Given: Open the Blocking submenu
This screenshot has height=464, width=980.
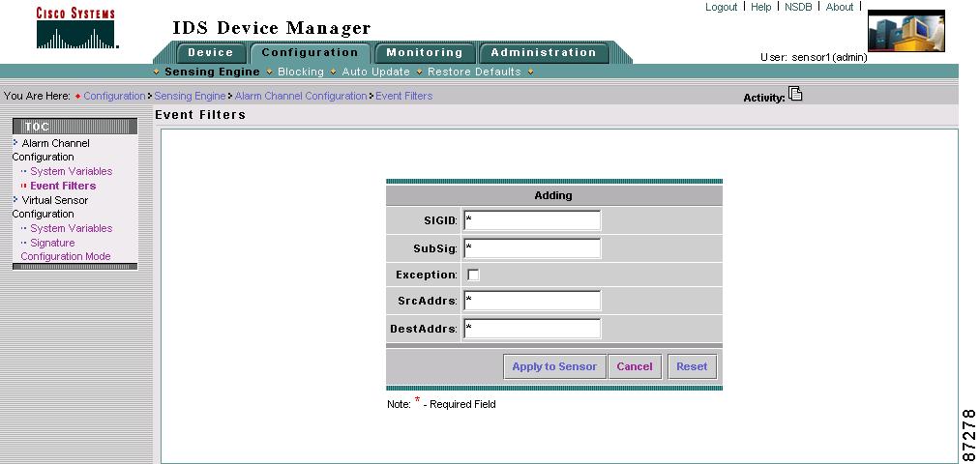Looking at the screenshot, I should tap(301, 72).
